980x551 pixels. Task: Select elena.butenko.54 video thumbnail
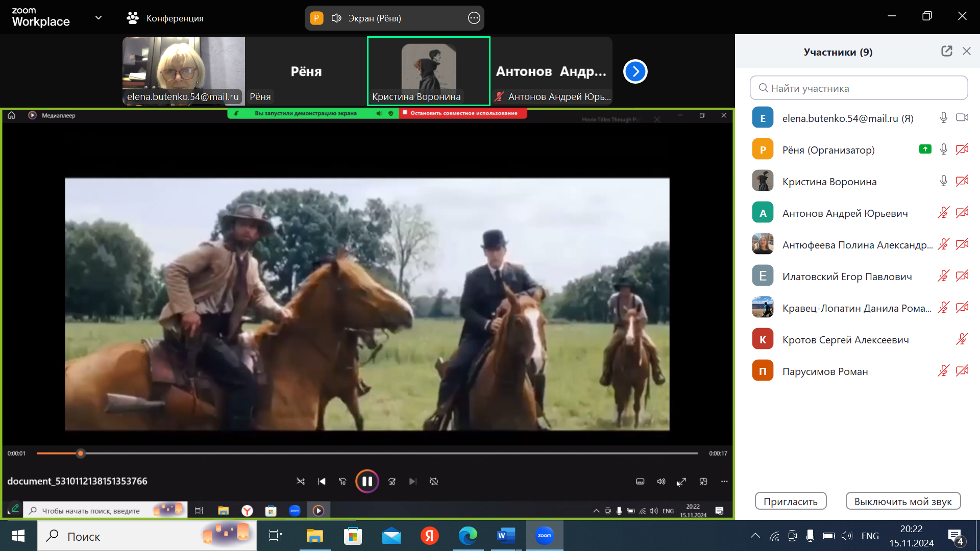pyautogui.click(x=184, y=71)
